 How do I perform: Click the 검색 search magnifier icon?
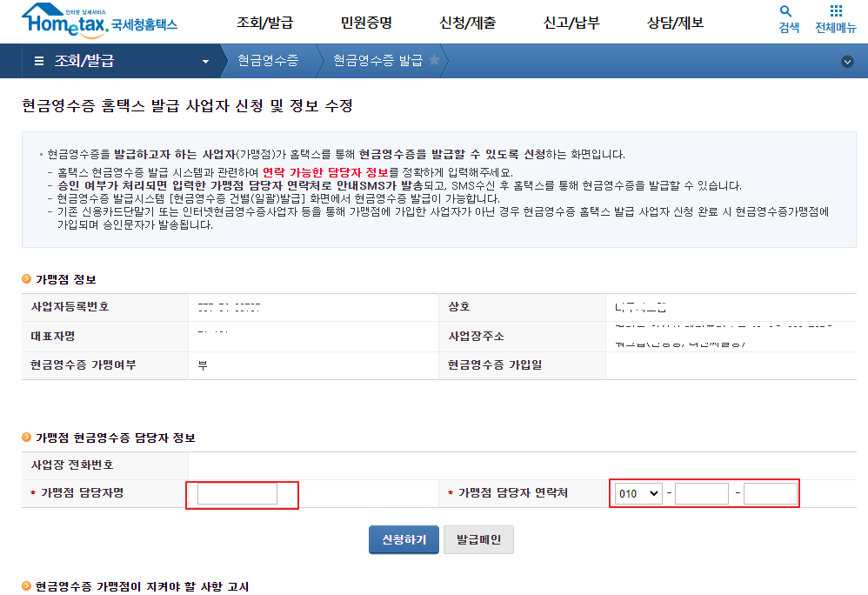(x=785, y=12)
